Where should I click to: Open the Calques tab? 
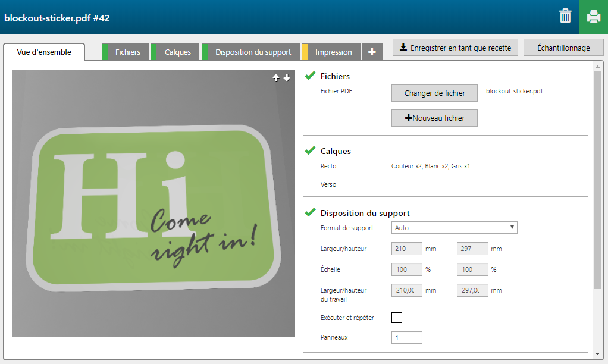coord(175,52)
